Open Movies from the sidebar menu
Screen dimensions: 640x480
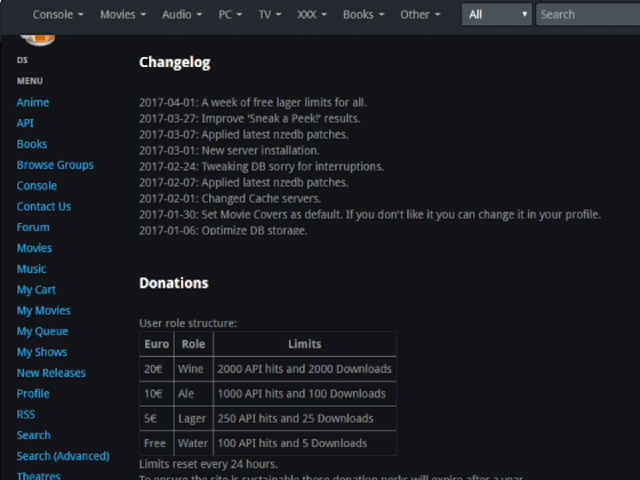pyautogui.click(x=34, y=248)
